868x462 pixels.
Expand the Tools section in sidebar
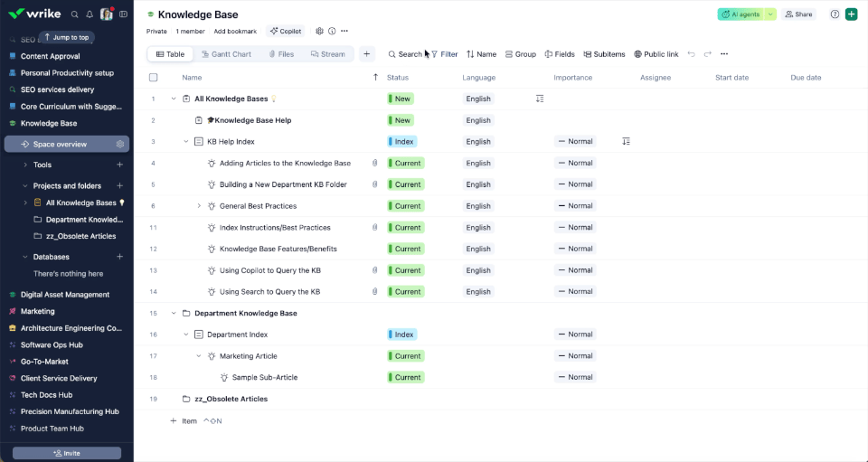pos(25,165)
